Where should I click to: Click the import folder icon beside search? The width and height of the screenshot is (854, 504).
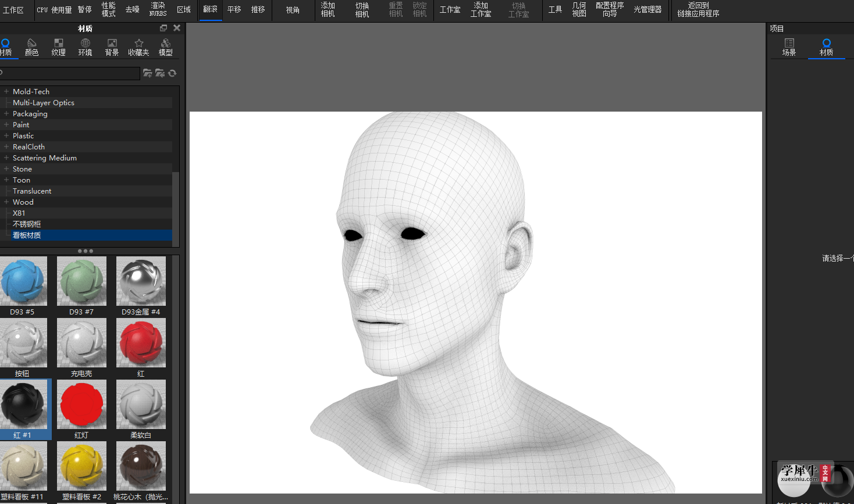pos(160,73)
